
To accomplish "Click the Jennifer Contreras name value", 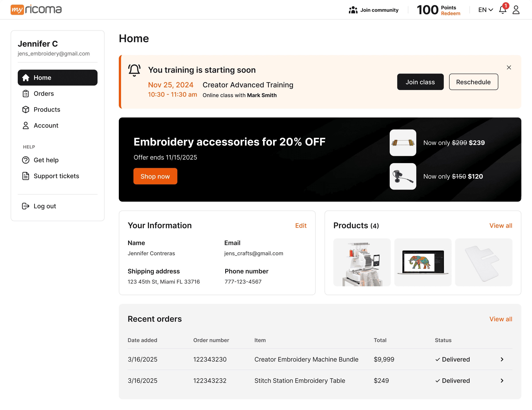I will tap(151, 253).
